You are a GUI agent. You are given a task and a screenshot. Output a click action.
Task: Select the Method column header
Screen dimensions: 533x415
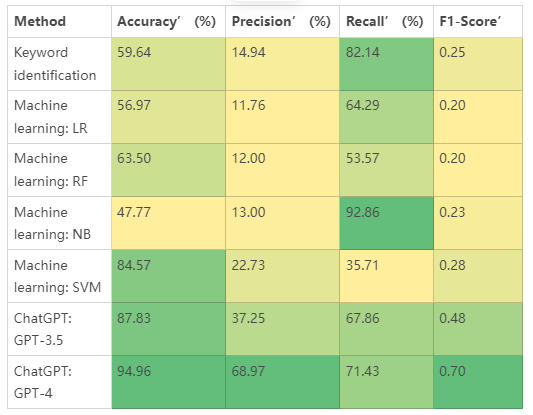point(59,21)
